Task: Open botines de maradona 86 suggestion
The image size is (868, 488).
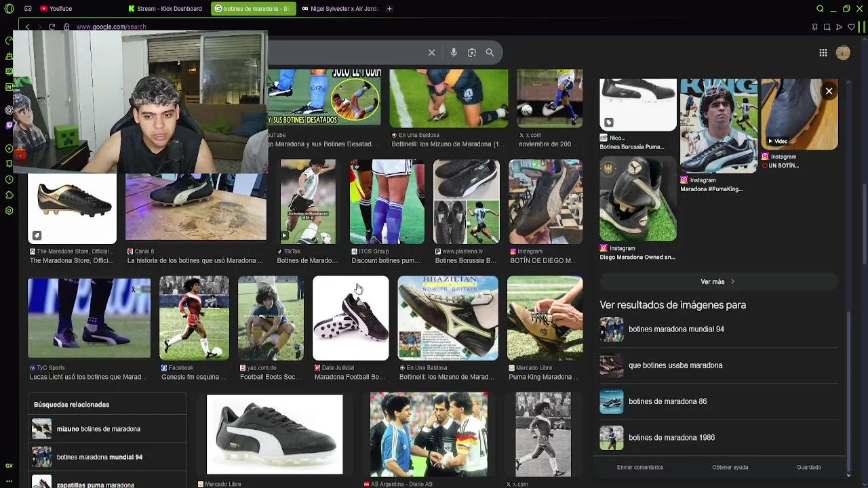Action: pyautogui.click(x=719, y=401)
